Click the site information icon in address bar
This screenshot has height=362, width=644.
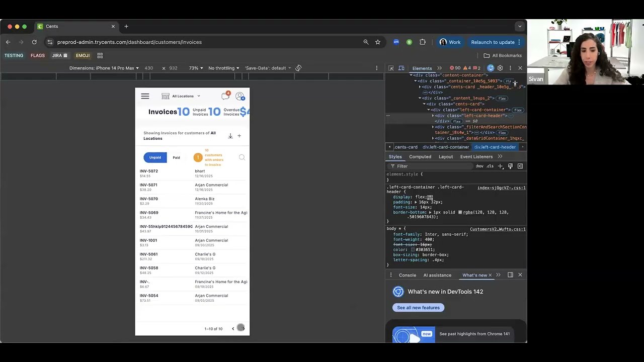click(x=49, y=42)
